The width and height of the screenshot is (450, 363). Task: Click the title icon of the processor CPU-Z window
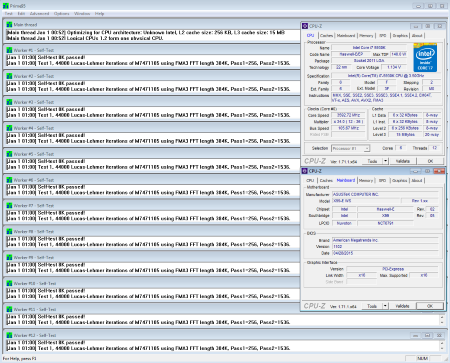305,26
